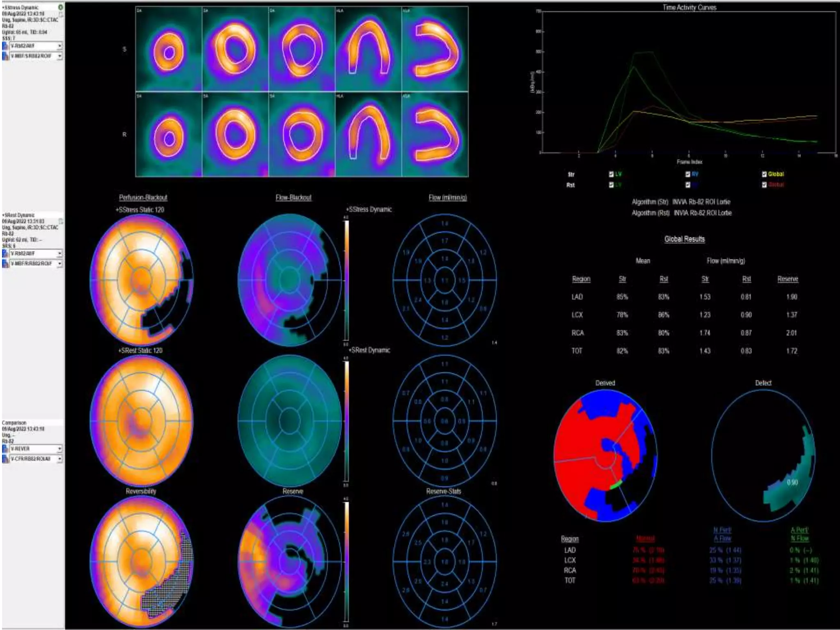This screenshot has width=840, height=630.
Task: Click blue icon beside V-REVER dropdown
Action: [5, 449]
